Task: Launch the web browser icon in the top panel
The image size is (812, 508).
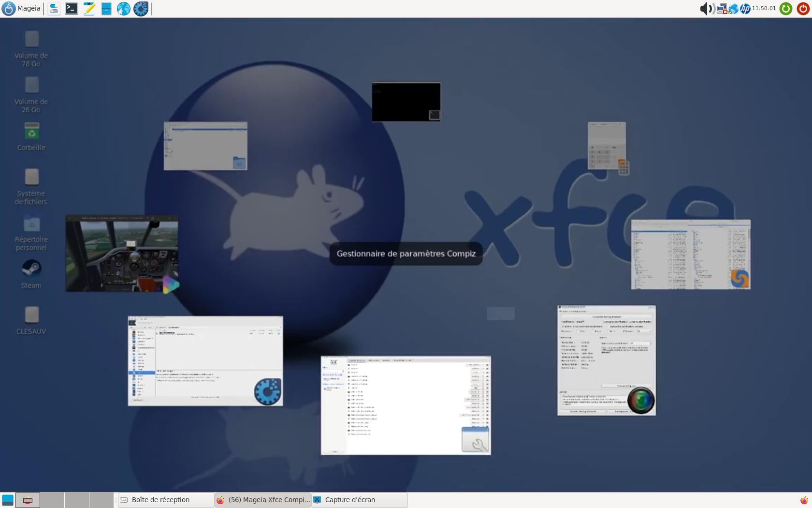Action: pos(123,8)
